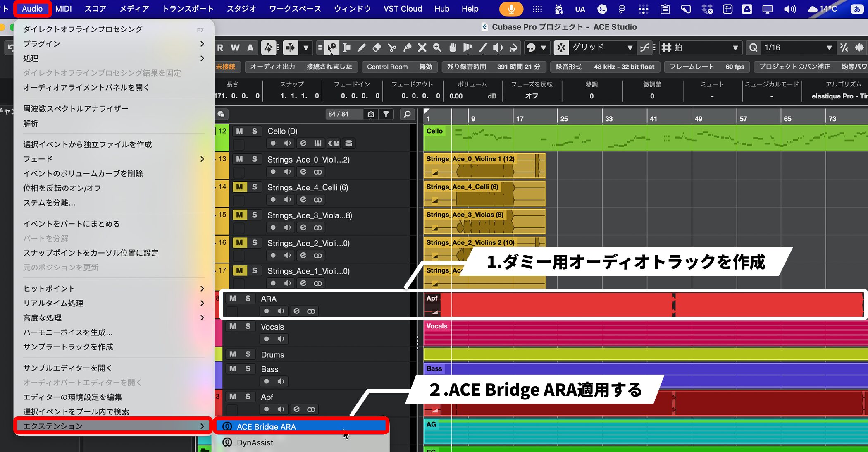Select the Play speaker tool
Screen dimensions: 868x452
498,48
